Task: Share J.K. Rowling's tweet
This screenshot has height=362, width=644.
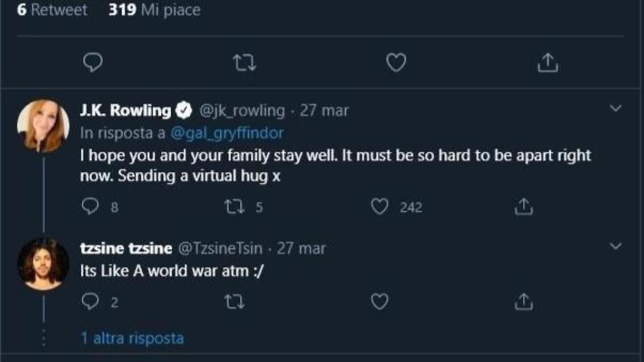Action: 523,207
